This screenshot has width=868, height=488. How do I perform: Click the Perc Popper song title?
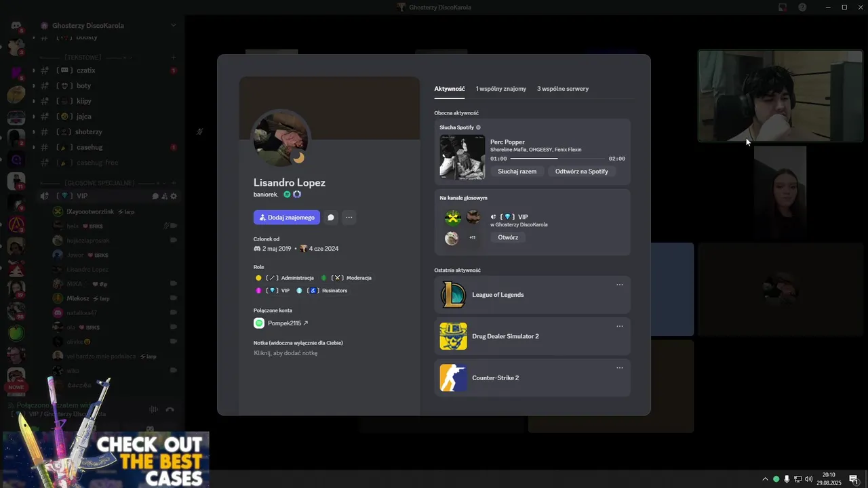click(507, 142)
